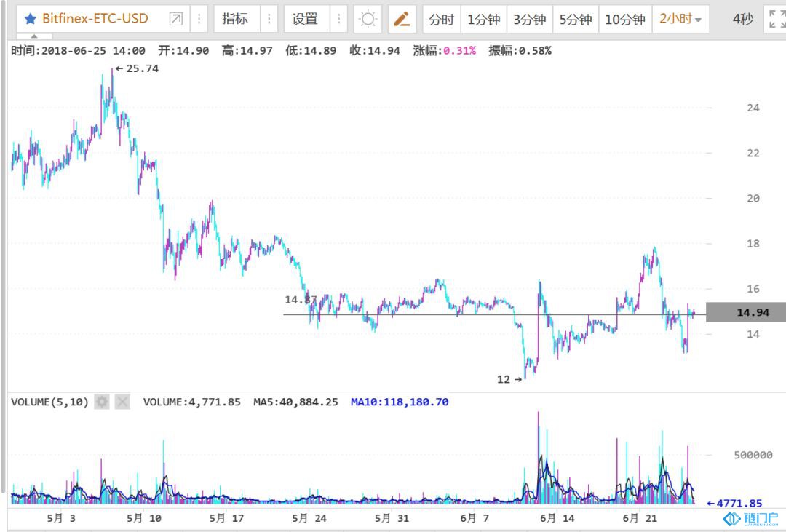Screen dimensions: 786x532
Task: Click the 500000 volume axis label
Action: [753, 456]
